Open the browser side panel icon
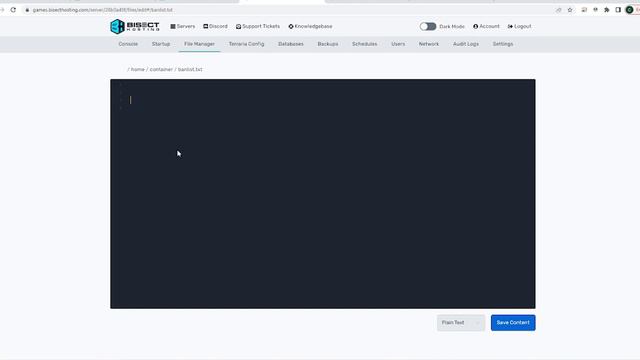640x360 pixels. [x=618, y=10]
